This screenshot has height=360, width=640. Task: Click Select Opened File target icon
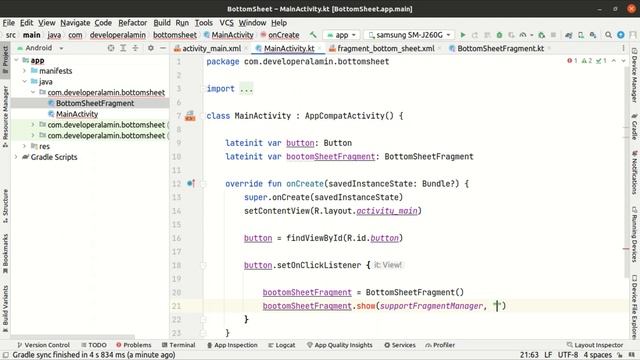coord(111,48)
